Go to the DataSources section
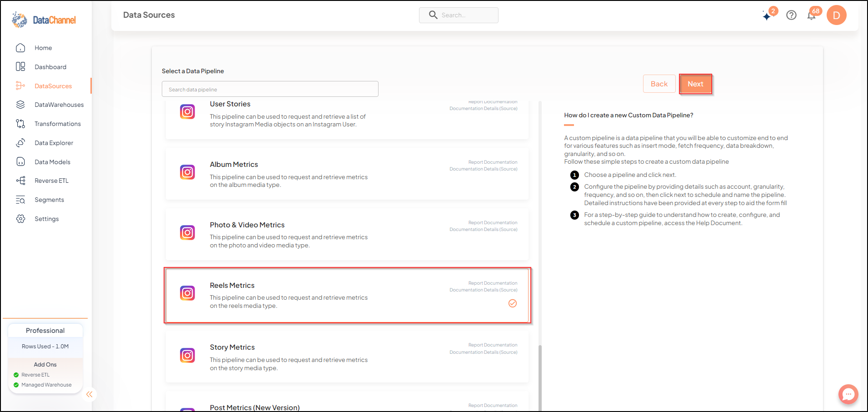 (53, 86)
